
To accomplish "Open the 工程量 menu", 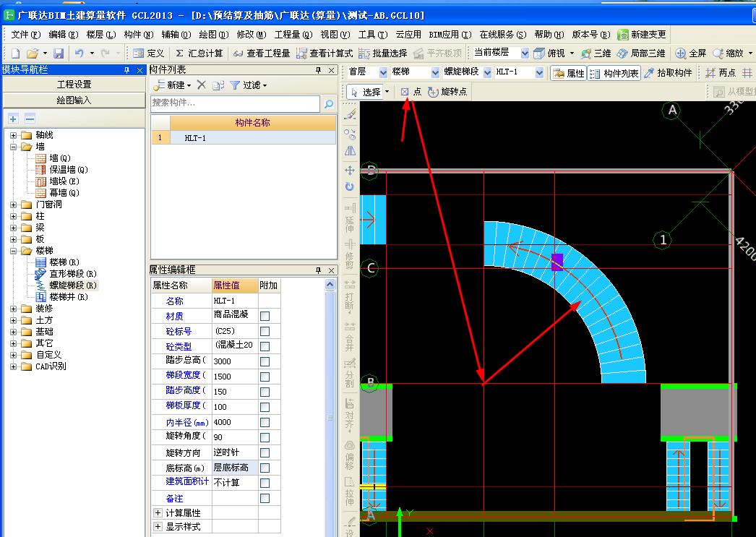I will coord(293,34).
